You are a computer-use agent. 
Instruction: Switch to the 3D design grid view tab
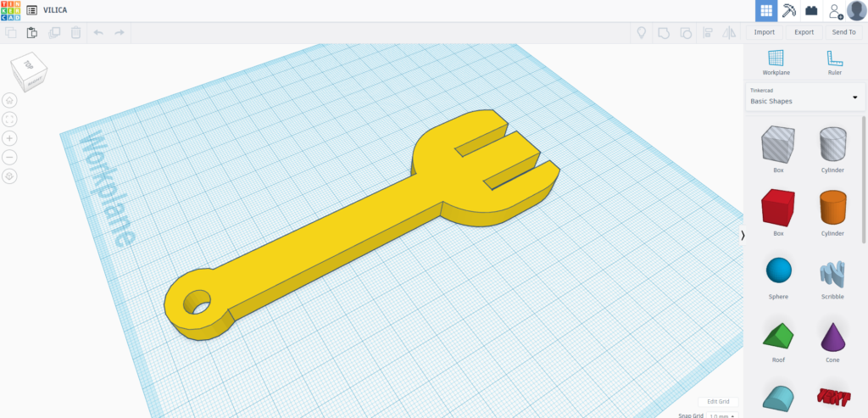[766, 11]
